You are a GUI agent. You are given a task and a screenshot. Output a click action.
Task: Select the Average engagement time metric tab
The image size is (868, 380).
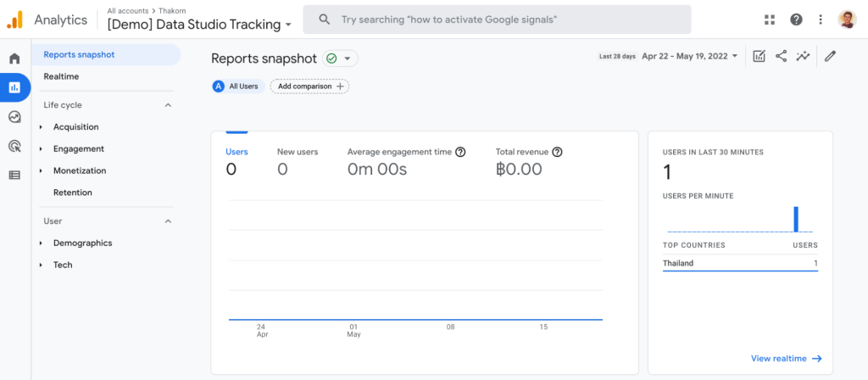pos(406,162)
